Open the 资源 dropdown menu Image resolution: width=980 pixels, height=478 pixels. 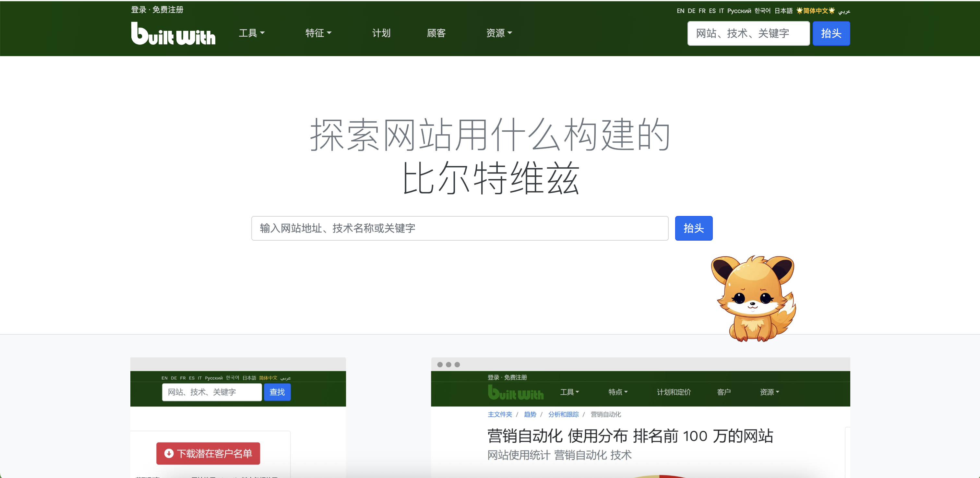pyautogui.click(x=499, y=33)
